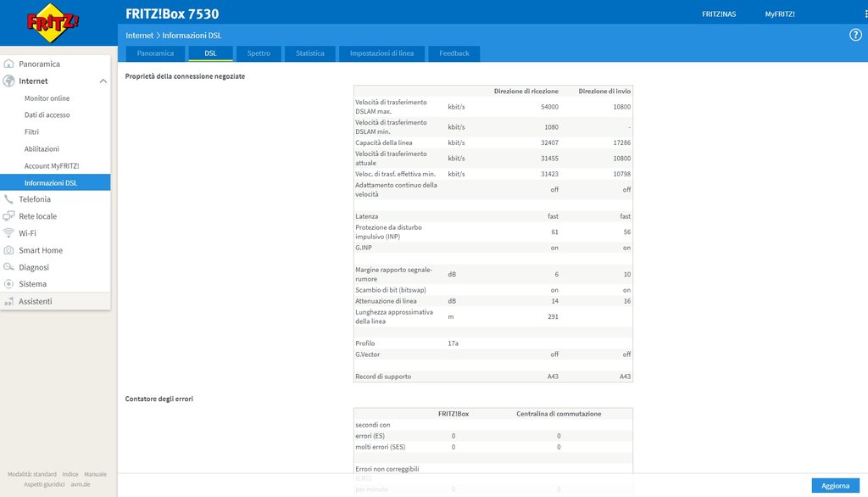Image resolution: width=868 pixels, height=497 pixels.
Task: Open the Assistenti section
Action: pos(36,301)
